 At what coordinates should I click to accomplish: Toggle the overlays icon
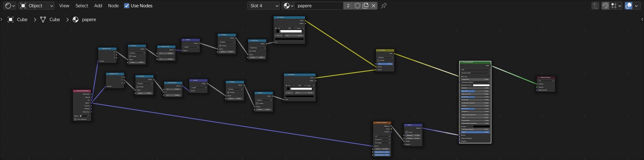629,6
